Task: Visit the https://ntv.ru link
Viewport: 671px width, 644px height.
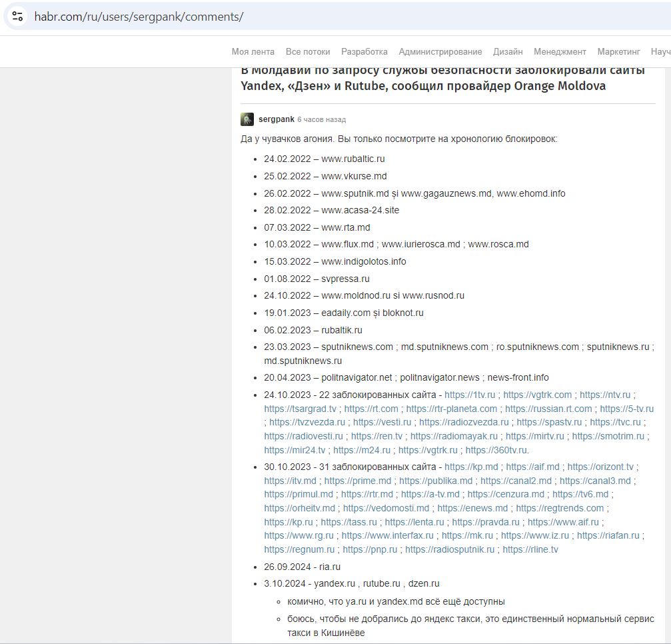Action: (604, 395)
